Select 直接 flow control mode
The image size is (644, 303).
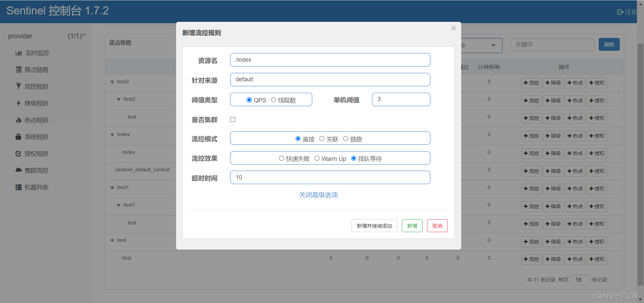tap(298, 139)
